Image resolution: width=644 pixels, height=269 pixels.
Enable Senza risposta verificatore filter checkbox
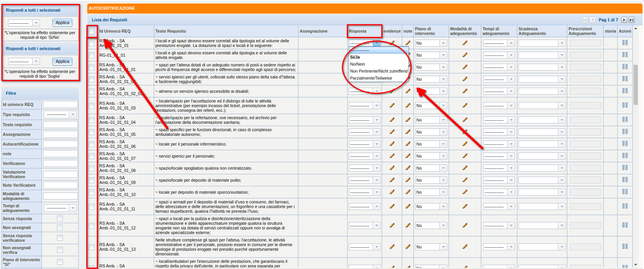click(x=60, y=238)
